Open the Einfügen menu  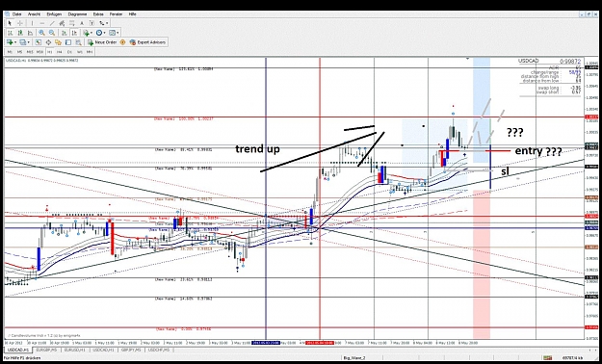tap(54, 14)
